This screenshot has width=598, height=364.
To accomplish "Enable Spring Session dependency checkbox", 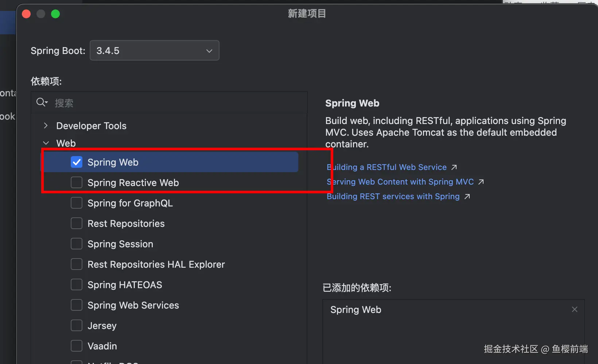I will (77, 244).
